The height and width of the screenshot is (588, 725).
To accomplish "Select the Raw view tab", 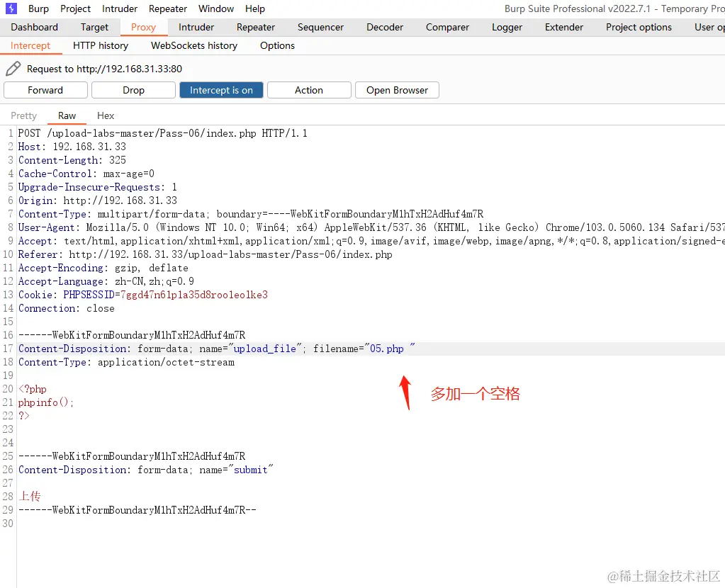I will click(x=67, y=115).
